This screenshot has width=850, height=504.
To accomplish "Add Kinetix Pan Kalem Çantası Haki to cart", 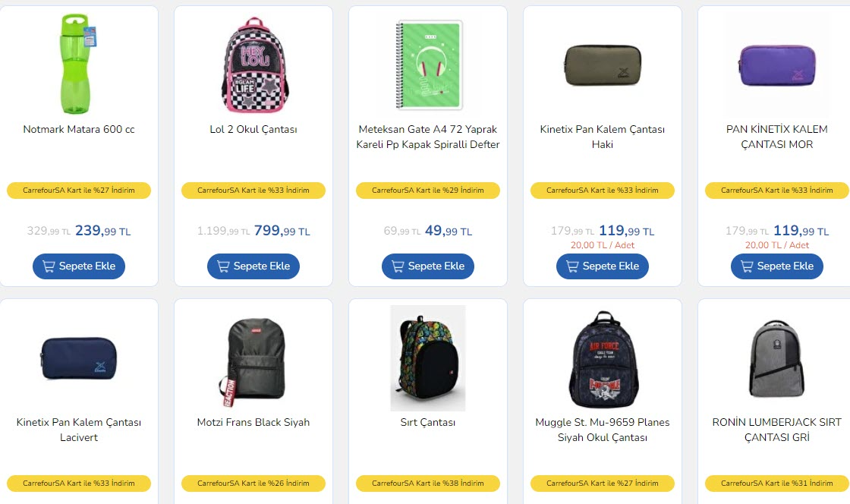I will pos(603,266).
